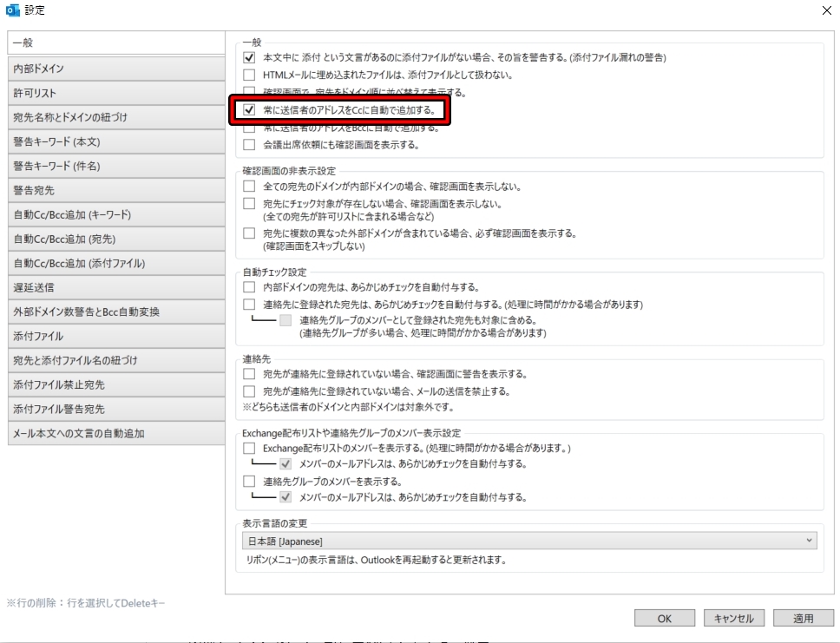Disable 常に送信者のアドレスをCcに自動で追加する
840x643 pixels.
point(249,110)
